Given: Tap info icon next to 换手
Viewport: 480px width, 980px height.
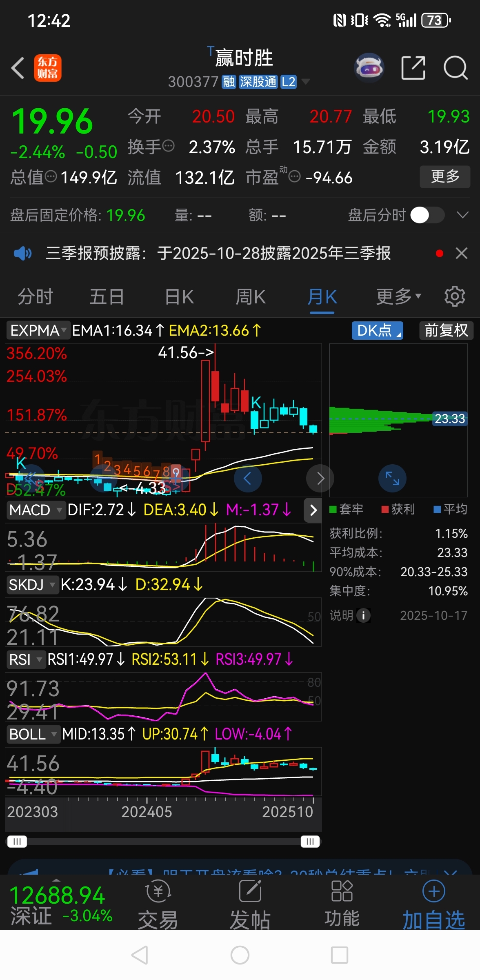Looking at the screenshot, I should point(168,145).
